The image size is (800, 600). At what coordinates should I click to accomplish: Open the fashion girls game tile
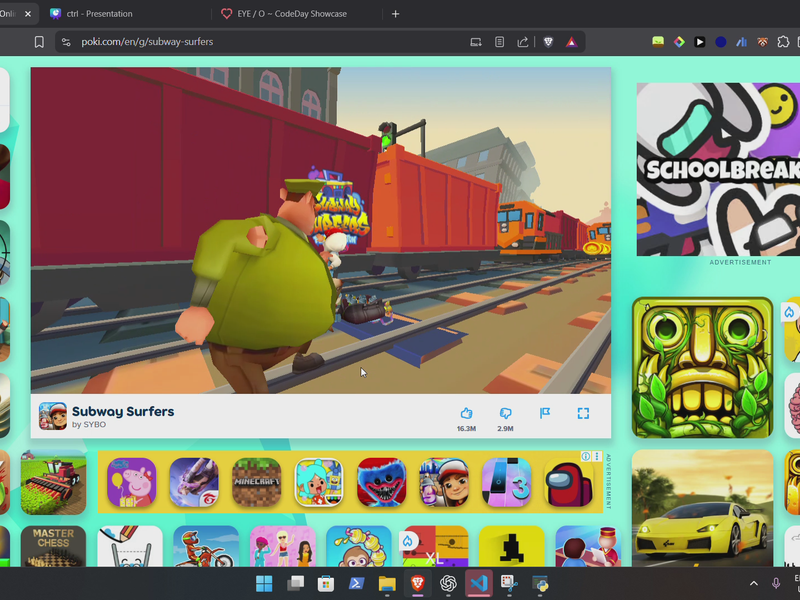[x=283, y=546]
